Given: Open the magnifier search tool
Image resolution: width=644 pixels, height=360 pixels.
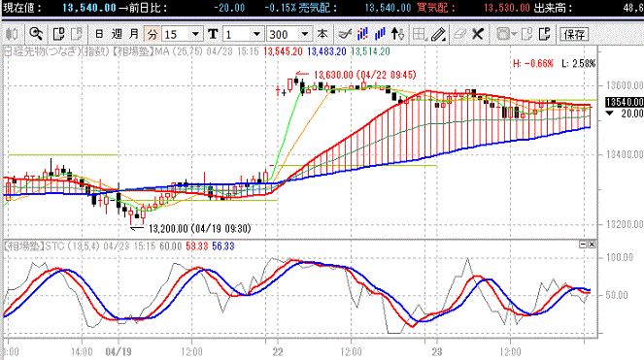Looking at the screenshot, I should click(x=36, y=34).
